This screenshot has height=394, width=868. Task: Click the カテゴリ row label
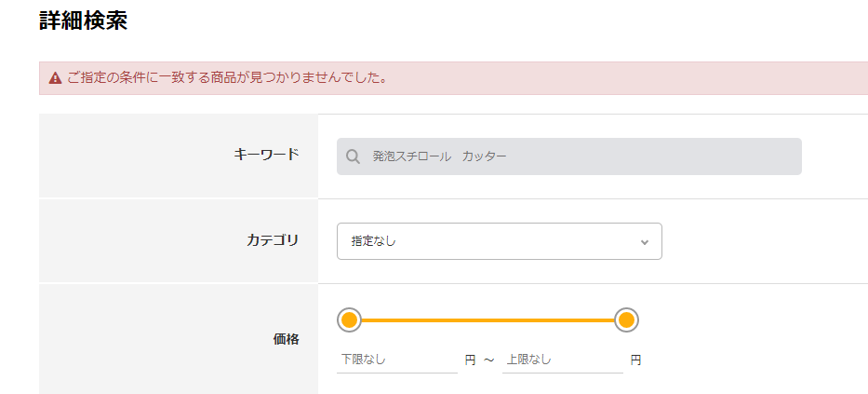pos(273,240)
